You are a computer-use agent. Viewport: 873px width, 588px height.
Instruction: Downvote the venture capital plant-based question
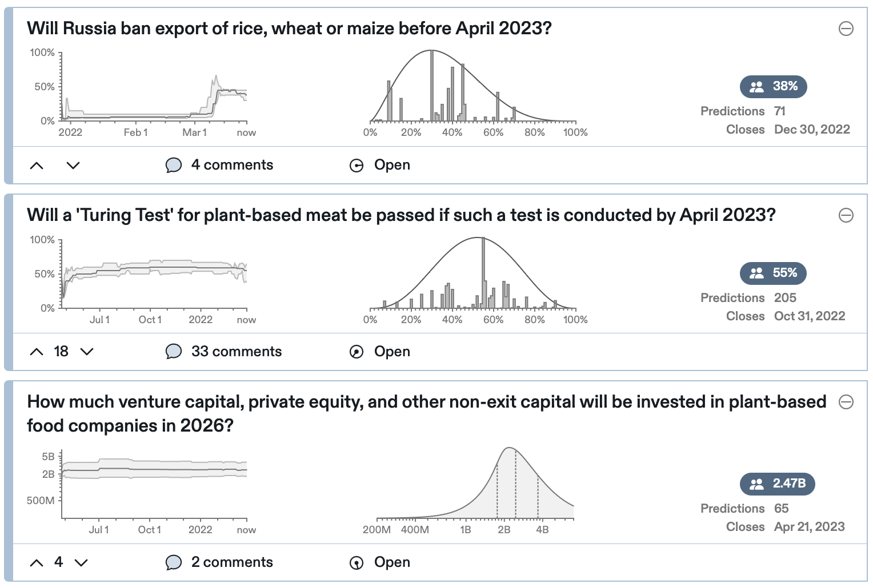pos(82,563)
